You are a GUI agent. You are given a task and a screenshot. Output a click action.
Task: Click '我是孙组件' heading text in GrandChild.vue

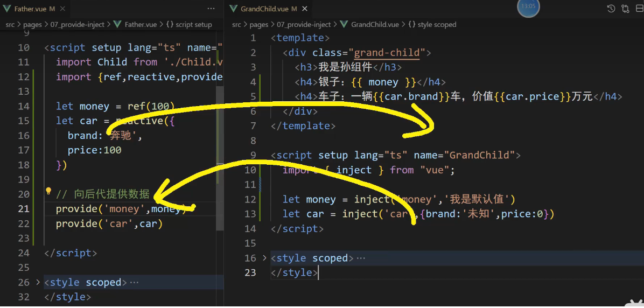click(x=345, y=67)
